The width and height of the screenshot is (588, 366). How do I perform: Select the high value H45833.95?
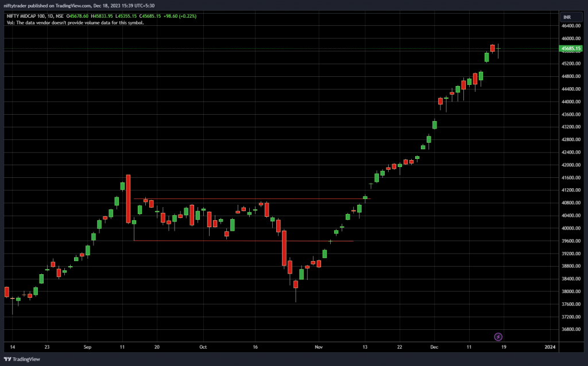tap(102, 16)
